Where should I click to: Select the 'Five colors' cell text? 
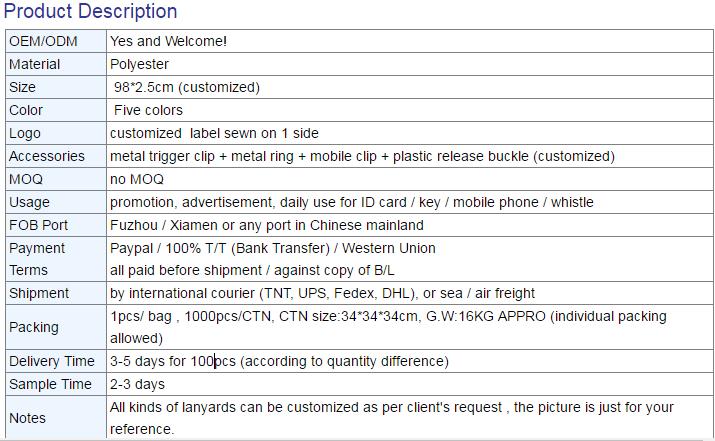pos(148,110)
